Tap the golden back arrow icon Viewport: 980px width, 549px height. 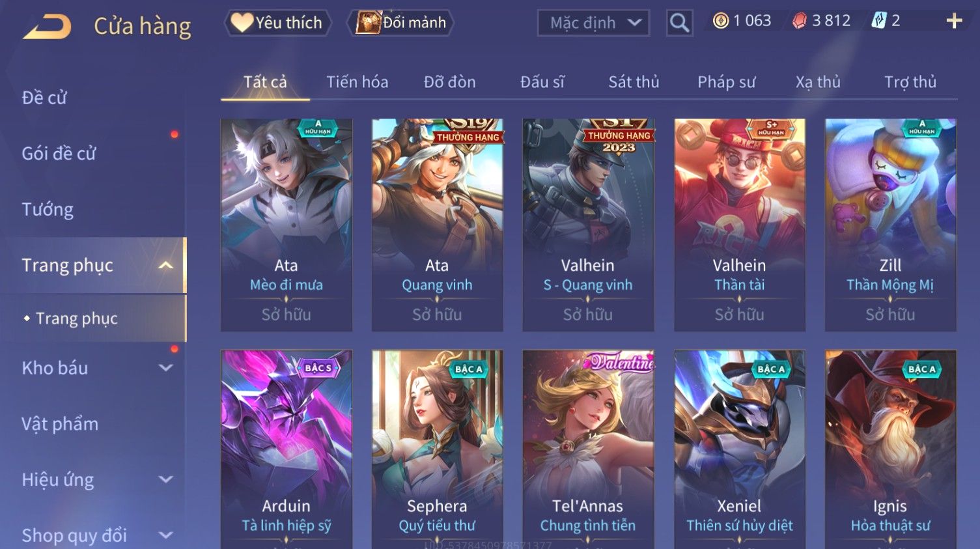tap(47, 27)
